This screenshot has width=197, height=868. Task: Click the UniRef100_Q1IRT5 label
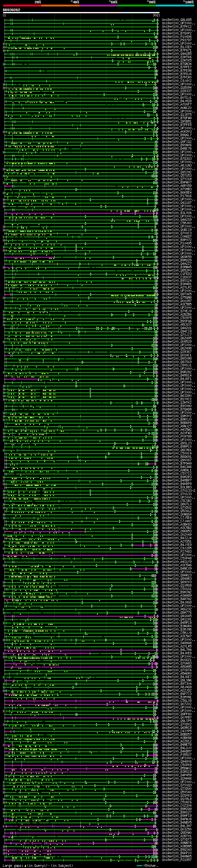click(177, 115)
